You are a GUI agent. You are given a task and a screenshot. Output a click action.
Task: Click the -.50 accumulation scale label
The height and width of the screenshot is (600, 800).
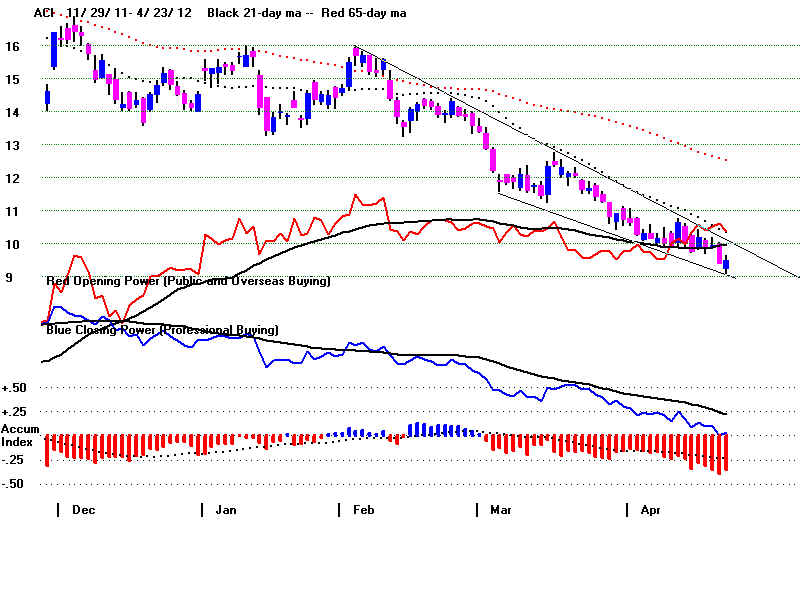[16, 484]
